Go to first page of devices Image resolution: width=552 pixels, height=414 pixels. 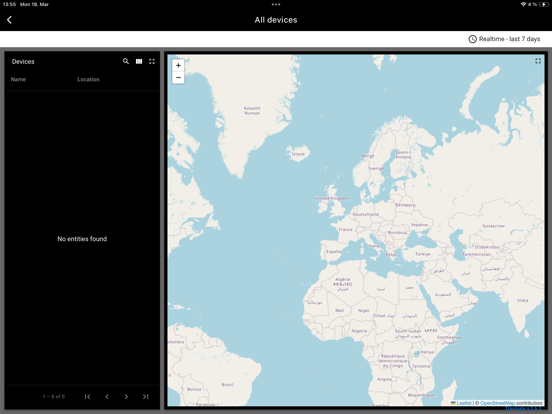click(88, 397)
